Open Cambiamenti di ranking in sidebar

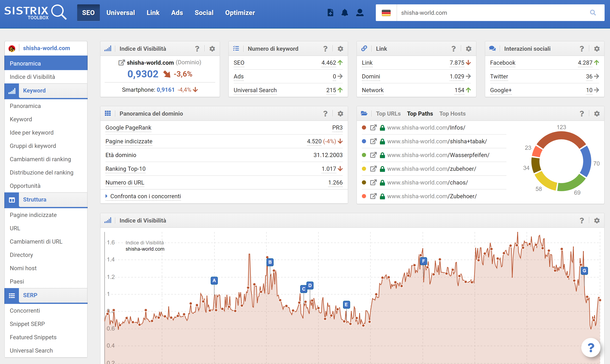[40, 159]
